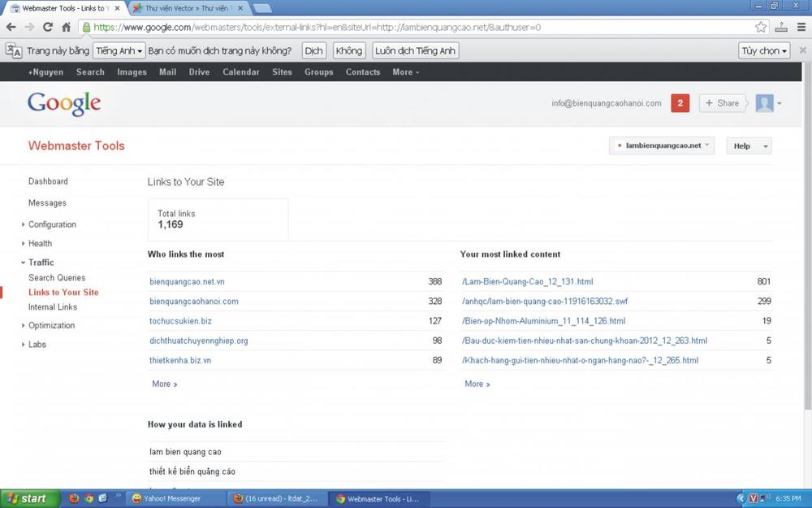This screenshot has height=508, width=812.
Task: Open the account profile picture menu
Action: click(768, 103)
